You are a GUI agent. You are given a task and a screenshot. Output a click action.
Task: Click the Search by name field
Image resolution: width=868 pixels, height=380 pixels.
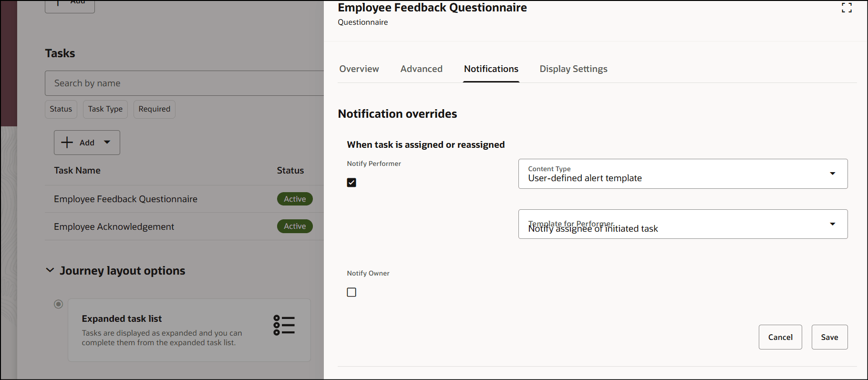pos(184,83)
